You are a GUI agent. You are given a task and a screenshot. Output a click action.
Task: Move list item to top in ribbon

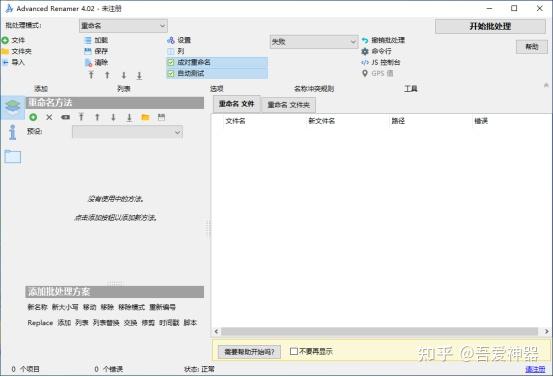[91, 75]
